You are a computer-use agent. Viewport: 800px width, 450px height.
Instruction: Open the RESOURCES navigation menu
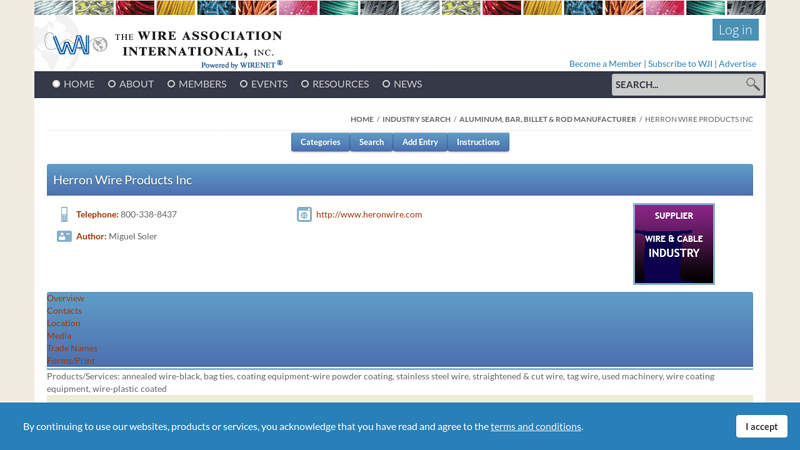(x=335, y=84)
